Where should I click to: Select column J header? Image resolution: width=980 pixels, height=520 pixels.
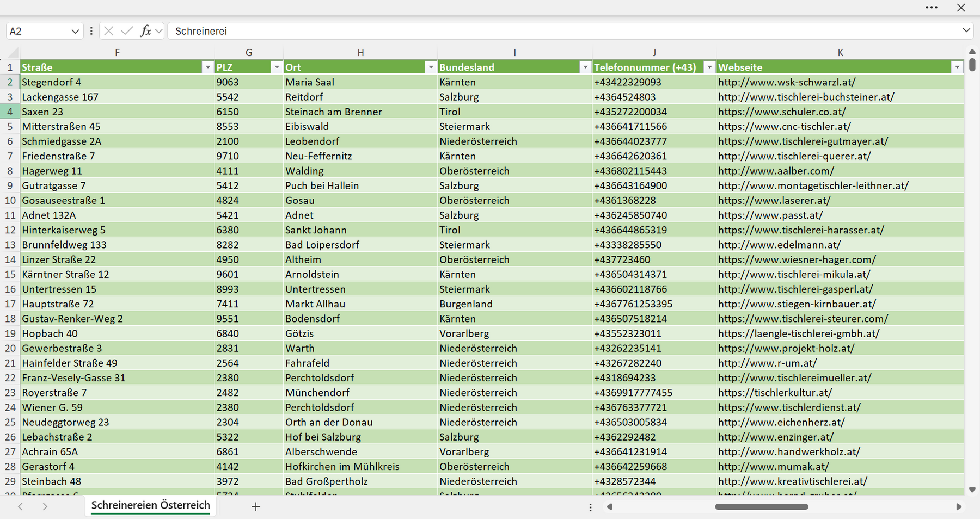click(x=654, y=53)
